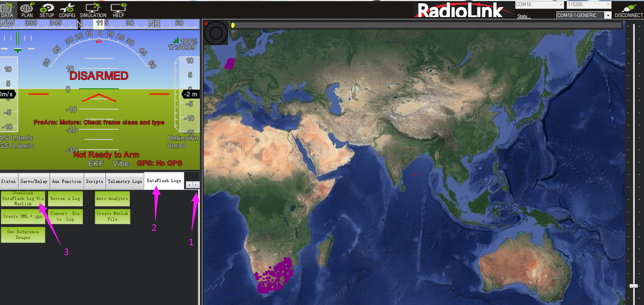Viewport: 644px width, 305px height.
Task: Launch the SIMULATION screen
Action: 93,10
